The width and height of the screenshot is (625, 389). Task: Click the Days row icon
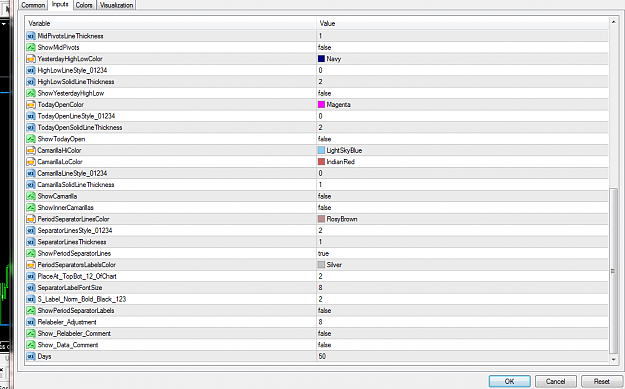[31, 357]
